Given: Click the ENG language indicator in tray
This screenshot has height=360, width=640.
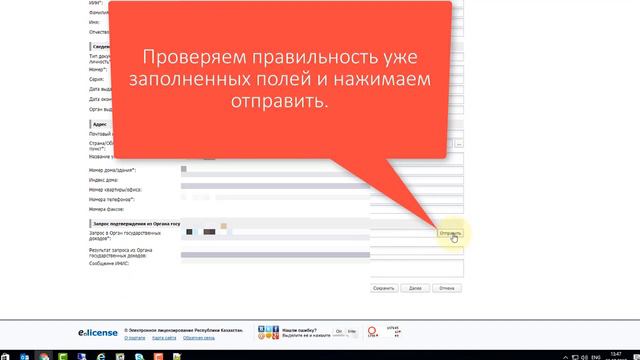Looking at the screenshot, I should click(596, 357).
